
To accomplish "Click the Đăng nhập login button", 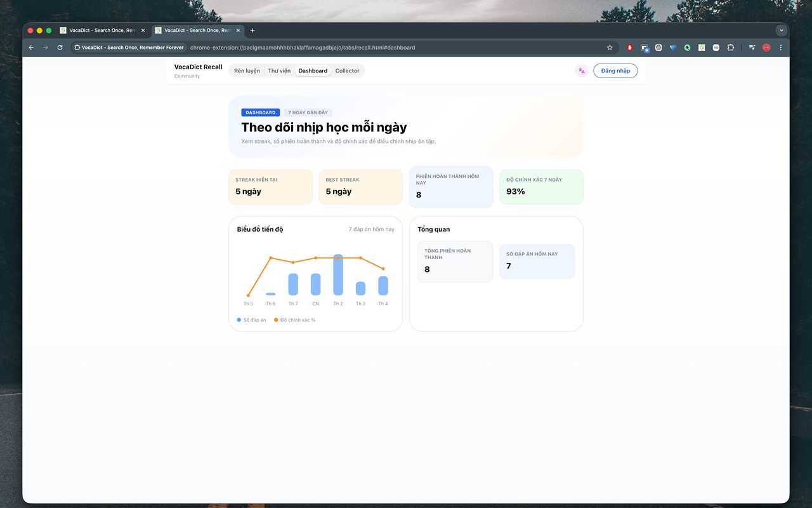I will click(615, 71).
